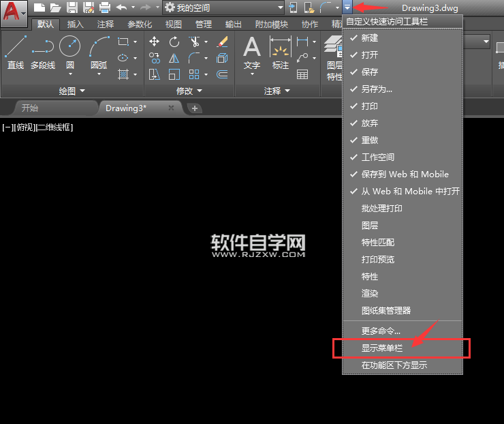Select the Rectangle draw tool

123,42
